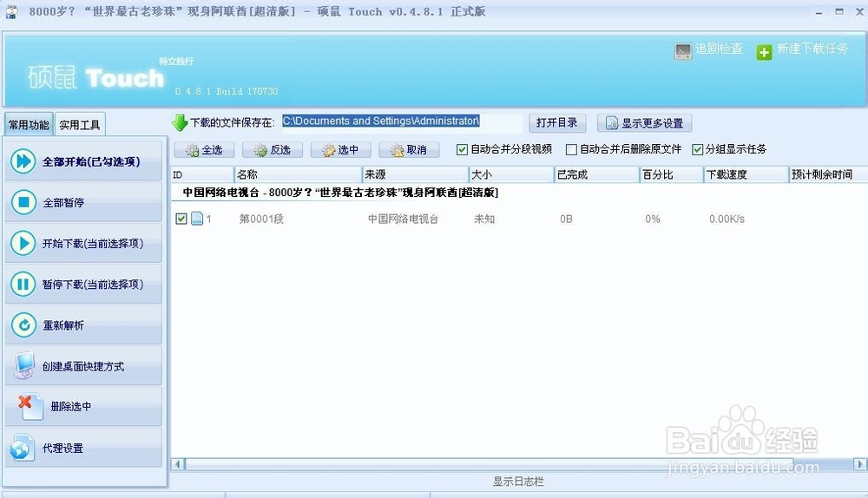Click the 创建桌面快捷方式 label
This screenshot has height=498, width=868.
(83, 366)
